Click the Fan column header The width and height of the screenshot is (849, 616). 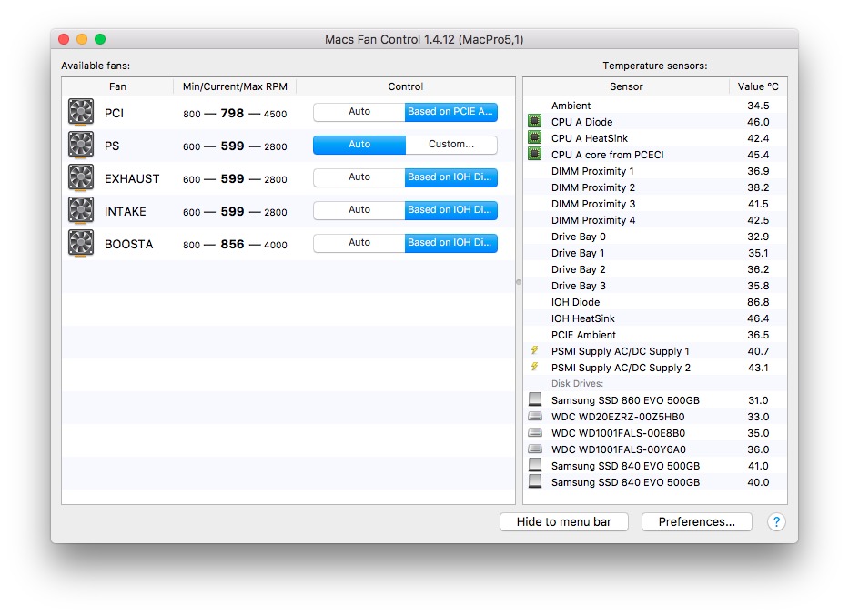pyautogui.click(x=117, y=86)
